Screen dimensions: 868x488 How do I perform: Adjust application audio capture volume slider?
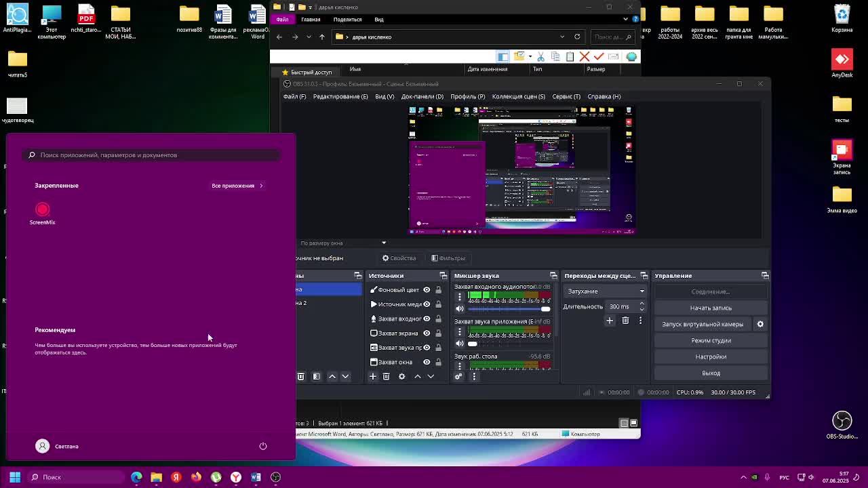(x=509, y=344)
